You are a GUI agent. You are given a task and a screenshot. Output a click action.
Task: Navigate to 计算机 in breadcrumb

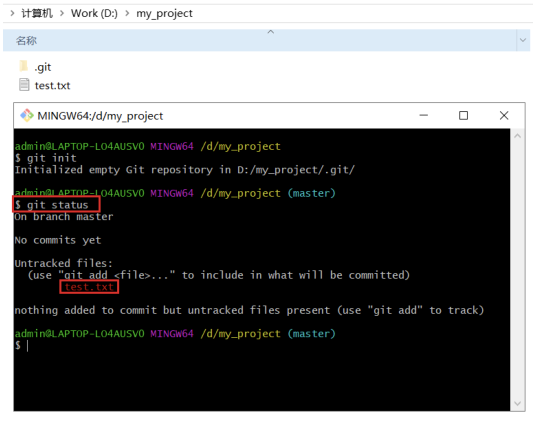click(x=37, y=13)
